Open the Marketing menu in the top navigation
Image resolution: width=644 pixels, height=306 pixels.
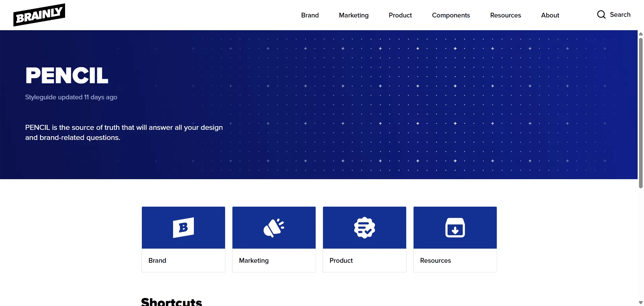(354, 15)
